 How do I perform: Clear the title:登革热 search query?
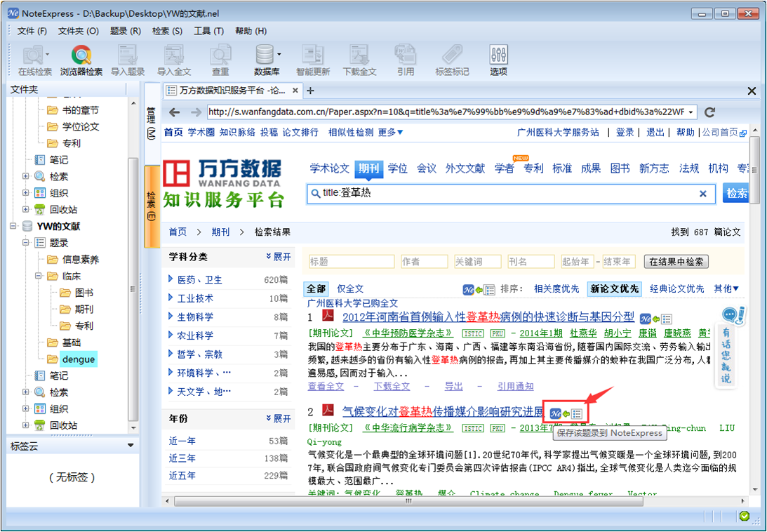coord(703,194)
